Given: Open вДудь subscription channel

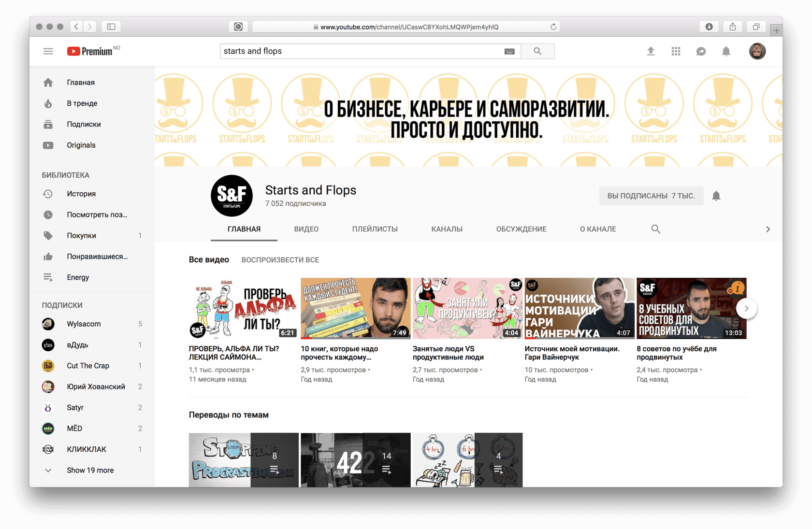Looking at the screenshot, I should click(x=92, y=345).
